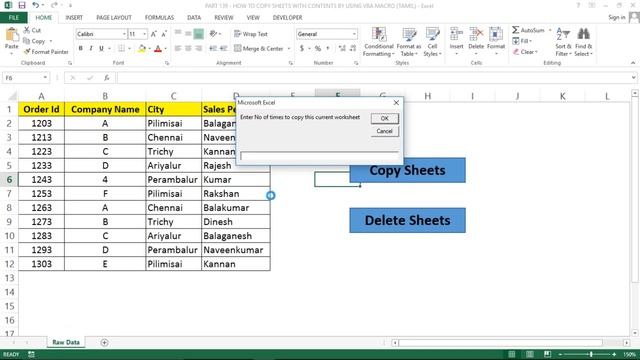
Task: Click Cancel in input dialog
Action: [384, 131]
